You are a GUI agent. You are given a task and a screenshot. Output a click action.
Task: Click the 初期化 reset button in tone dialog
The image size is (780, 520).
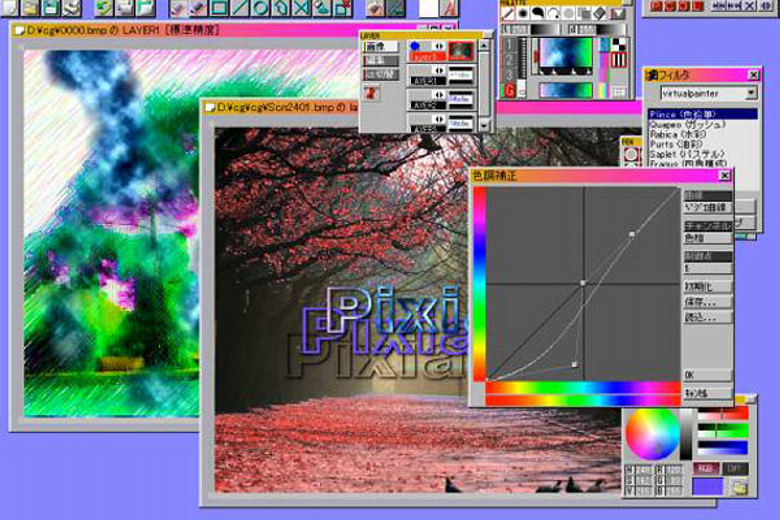point(707,287)
